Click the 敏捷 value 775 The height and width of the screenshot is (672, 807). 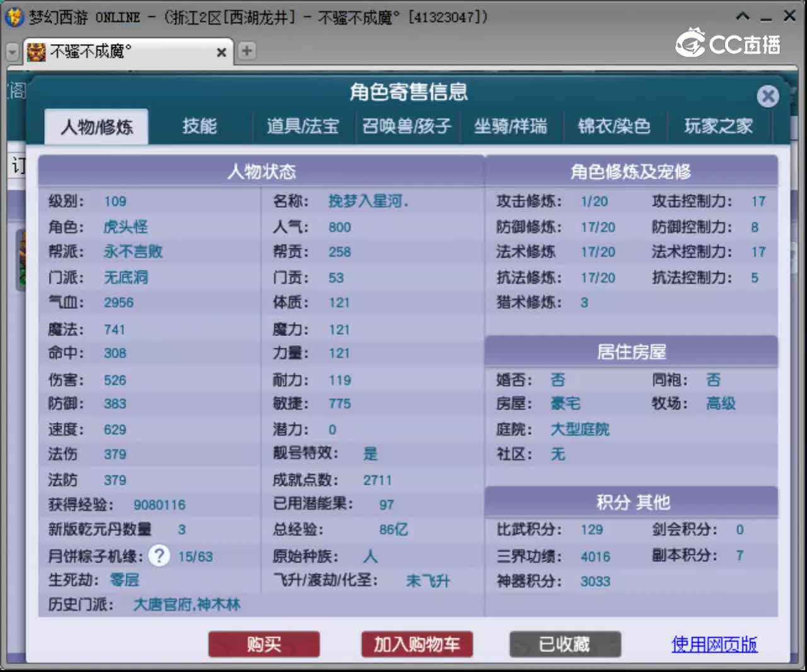point(340,403)
